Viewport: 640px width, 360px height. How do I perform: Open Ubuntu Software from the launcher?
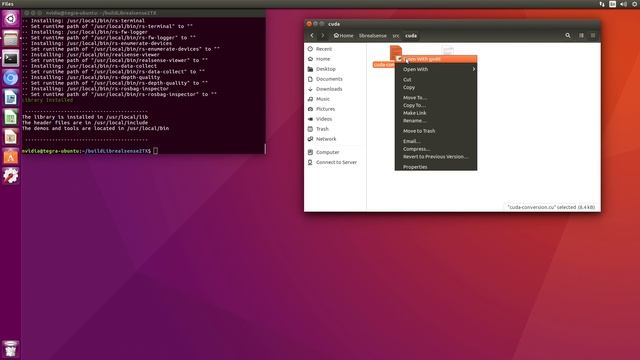point(11,157)
